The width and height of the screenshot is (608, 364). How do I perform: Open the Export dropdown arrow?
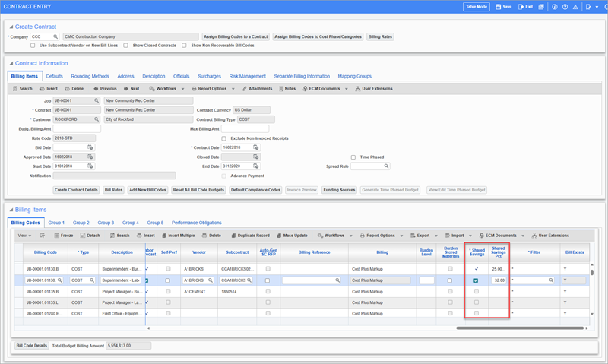[435, 236]
